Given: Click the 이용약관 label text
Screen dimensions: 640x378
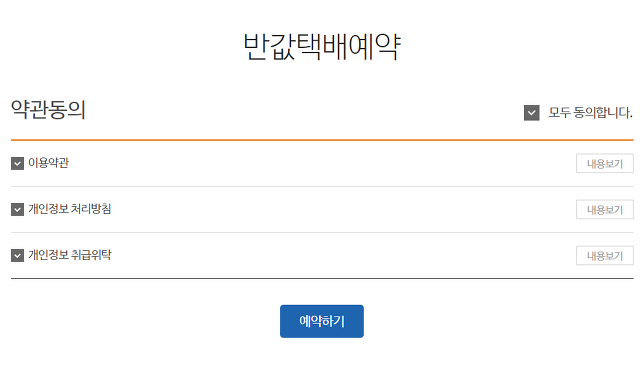Looking at the screenshot, I should tap(48, 163).
